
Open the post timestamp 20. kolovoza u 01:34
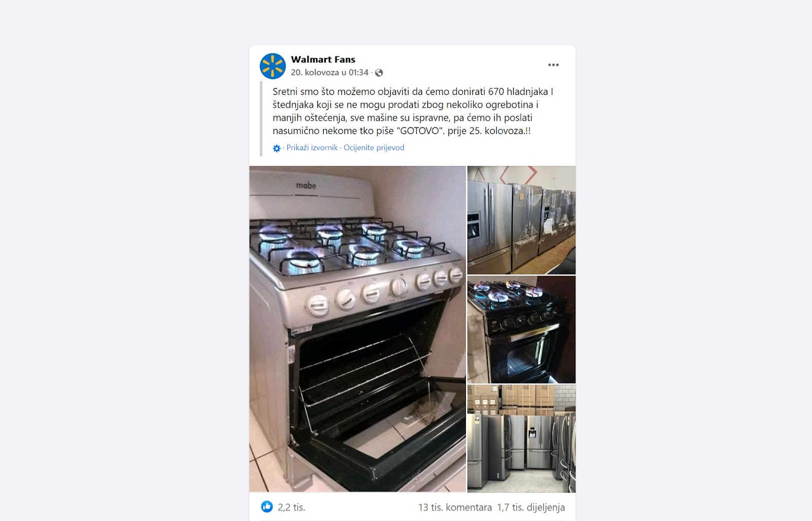[329, 73]
